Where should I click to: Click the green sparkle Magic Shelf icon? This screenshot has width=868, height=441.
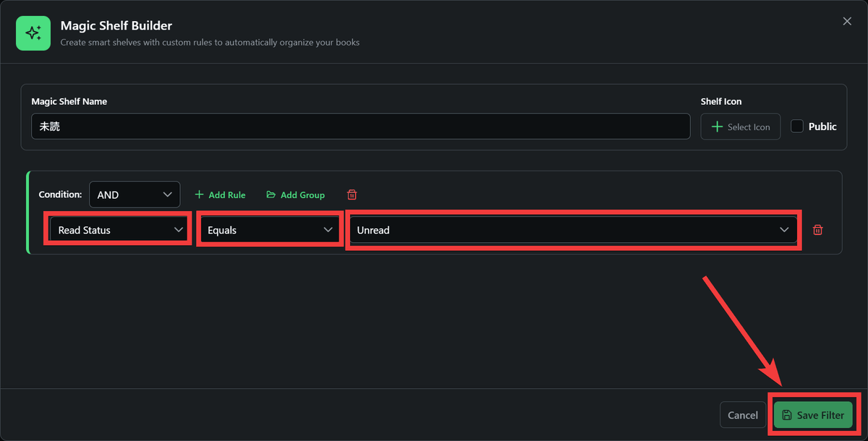pyautogui.click(x=33, y=33)
